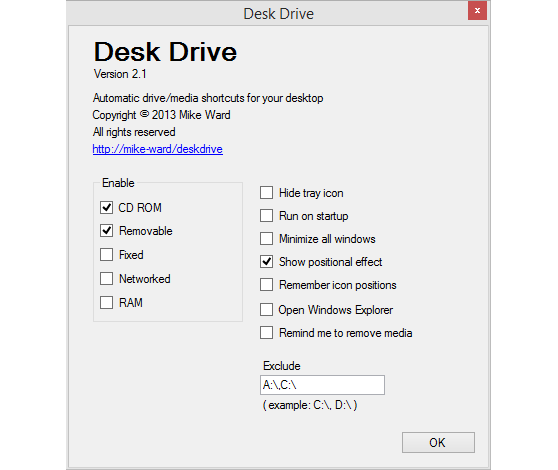Viewport: 558px width, 470px height.
Task: Open the mike-ward/deskdrive hyperlink
Action: [158, 149]
